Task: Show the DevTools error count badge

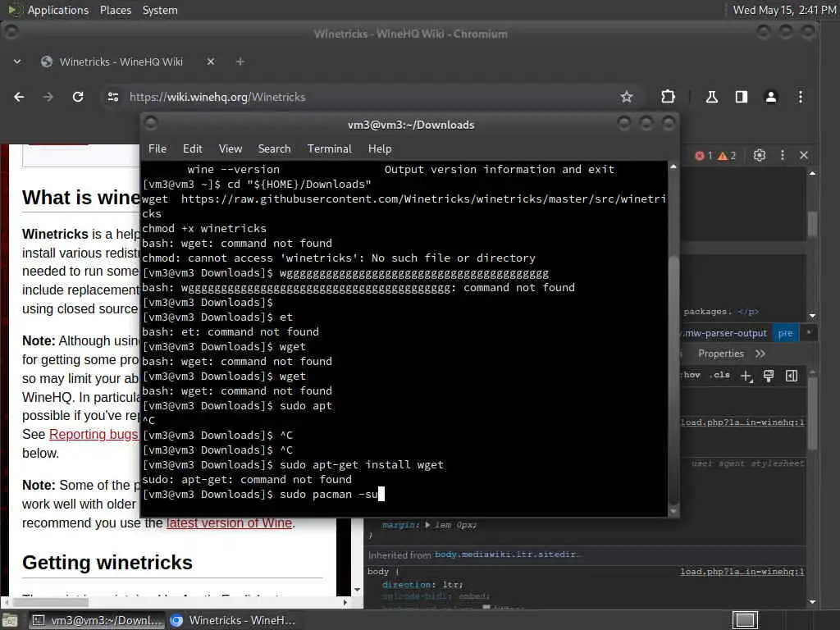Action: [x=703, y=156]
